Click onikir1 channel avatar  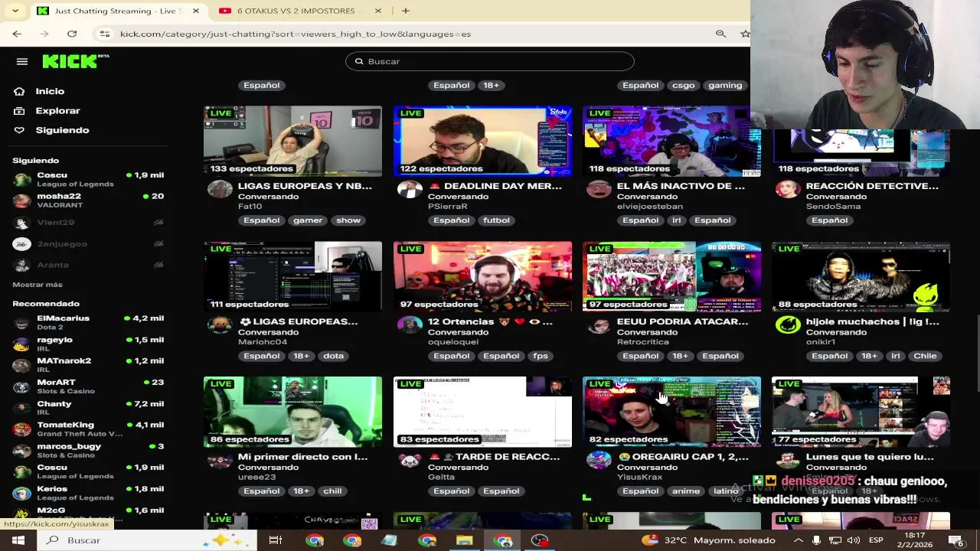788,325
